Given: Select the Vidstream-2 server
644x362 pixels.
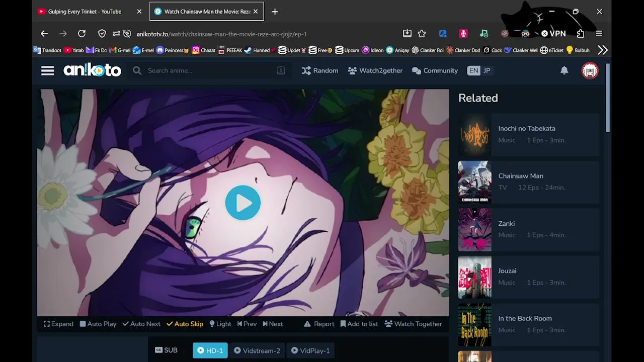Looking at the screenshot, I should (x=257, y=351).
